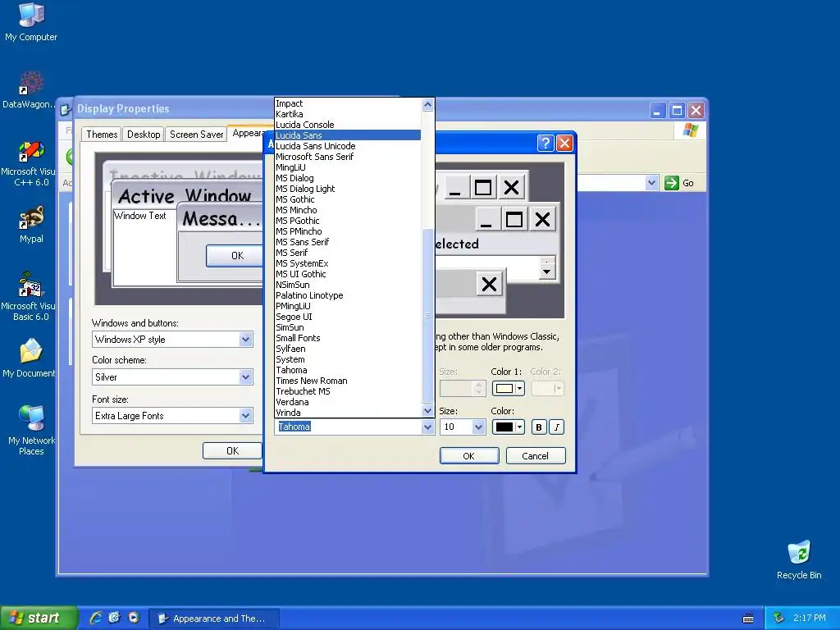
Task: Launch Microsoft Visual C++ 6.0 shortcut
Action: [x=29, y=163]
